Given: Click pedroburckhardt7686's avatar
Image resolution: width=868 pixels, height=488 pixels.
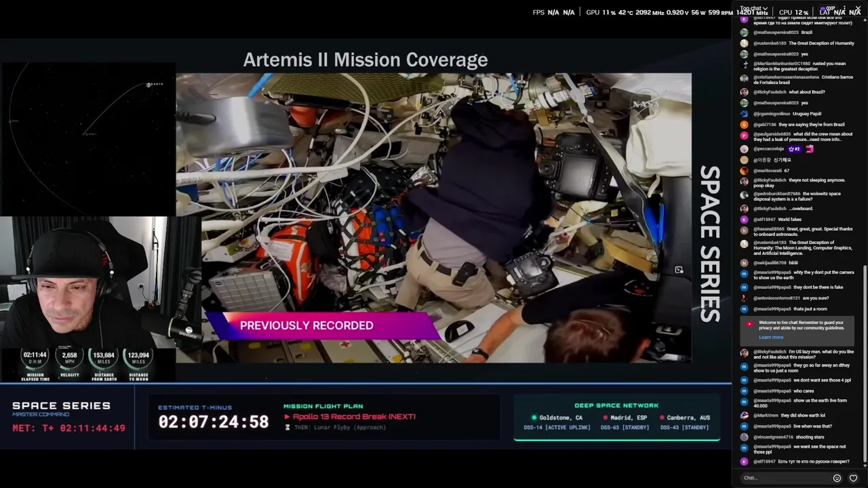Looking at the screenshot, I should pyautogui.click(x=745, y=195).
